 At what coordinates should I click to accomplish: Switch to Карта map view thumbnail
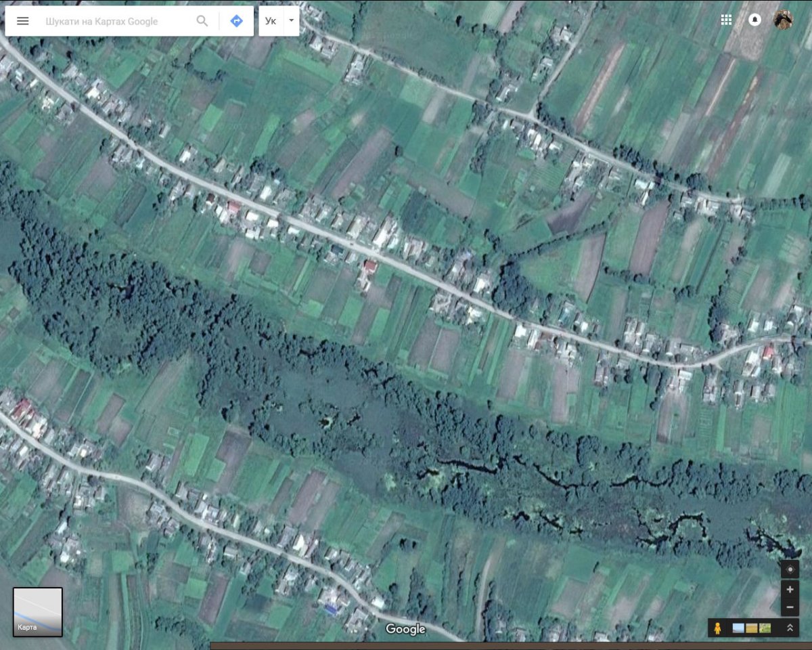(38, 612)
